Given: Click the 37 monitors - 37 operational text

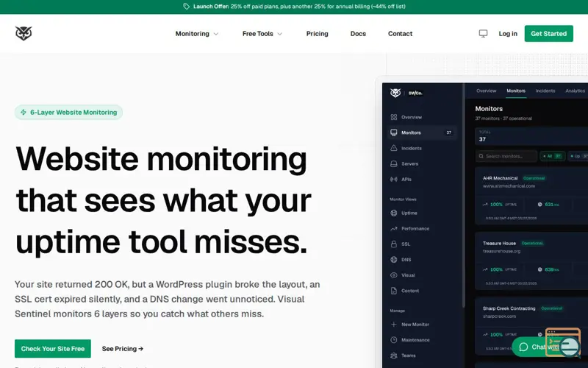Looking at the screenshot, I should pos(503,118).
